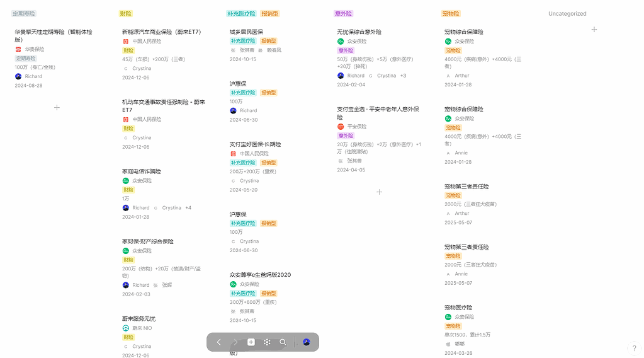This screenshot has width=644, height=358.
Task: Go forward using the floating toolbar arrow
Action: [x=235, y=342]
